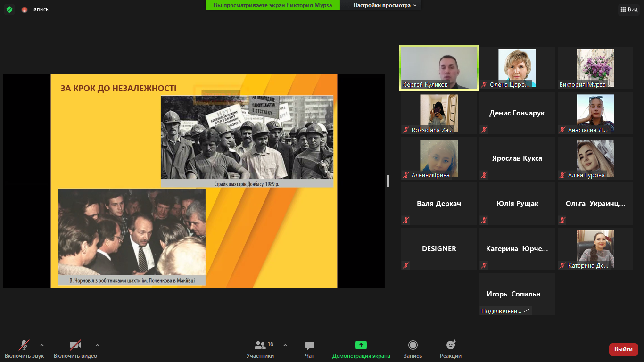The height and width of the screenshot is (362, 644).
Task: Expand video options arrow beside Включить видео
Action: coord(98,345)
